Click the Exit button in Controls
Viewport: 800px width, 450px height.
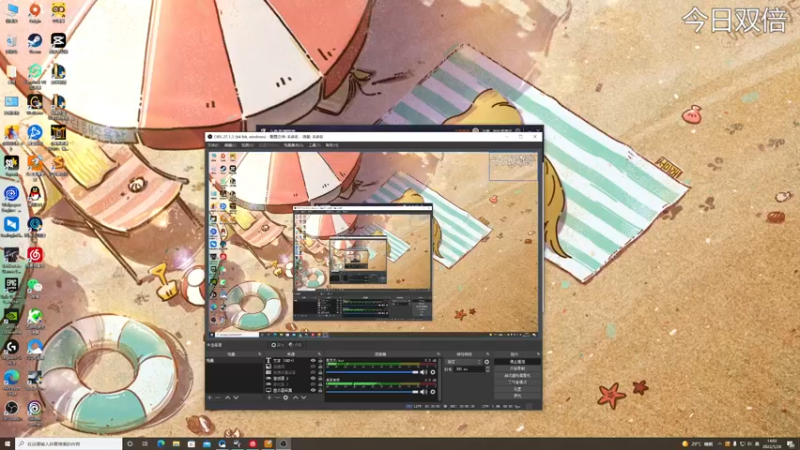(x=517, y=395)
